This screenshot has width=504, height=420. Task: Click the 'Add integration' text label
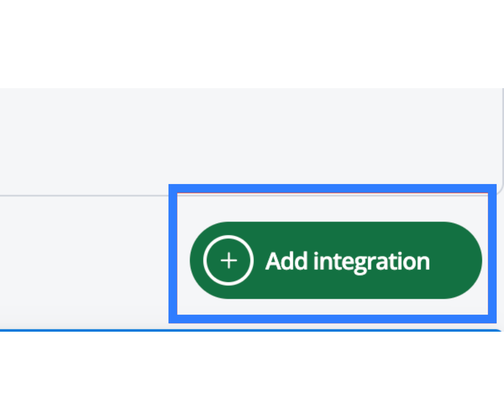coord(347,261)
